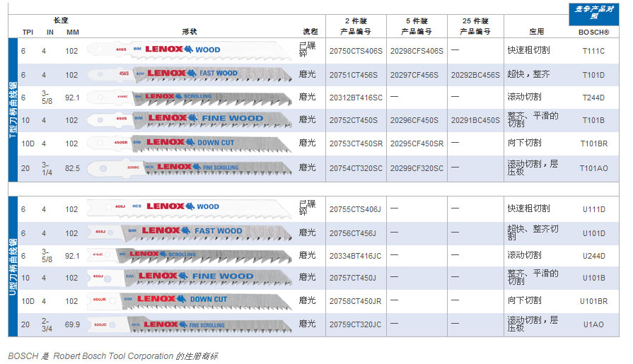The width and height of the screenshot is (633, 364).
Task: Click the MM length column header
Action: [73, 33]
